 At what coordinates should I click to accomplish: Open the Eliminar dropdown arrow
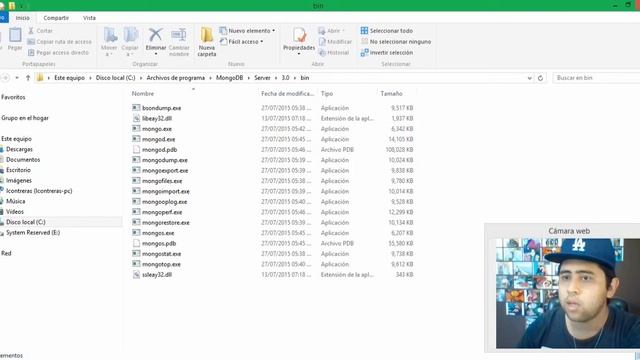click(156, 54)
